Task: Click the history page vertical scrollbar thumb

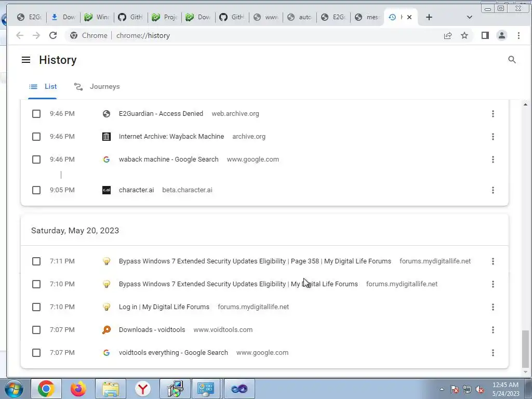Action: point(525,349)
